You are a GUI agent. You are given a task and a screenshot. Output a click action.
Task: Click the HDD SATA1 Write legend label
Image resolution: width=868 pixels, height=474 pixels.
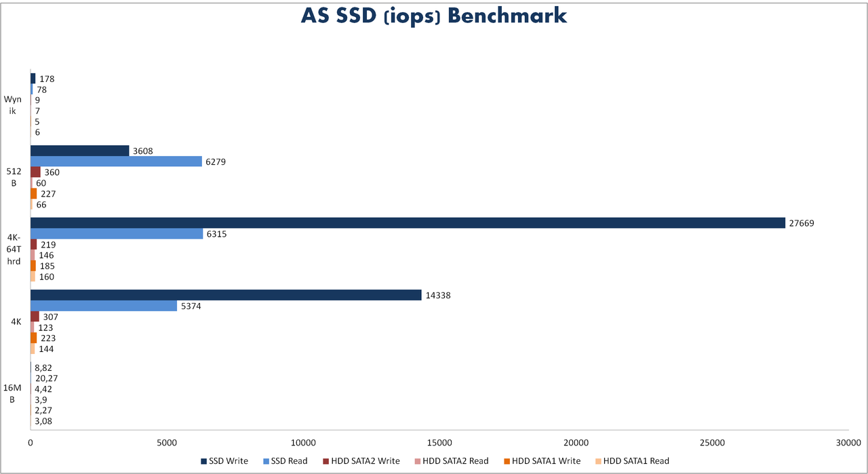click(x=546, y=461)
